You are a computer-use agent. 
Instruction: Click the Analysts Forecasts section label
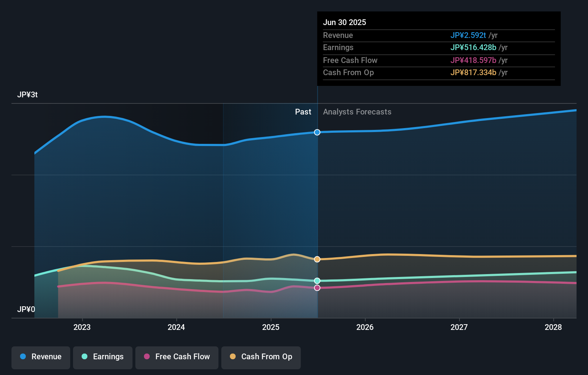click(357, 112)
